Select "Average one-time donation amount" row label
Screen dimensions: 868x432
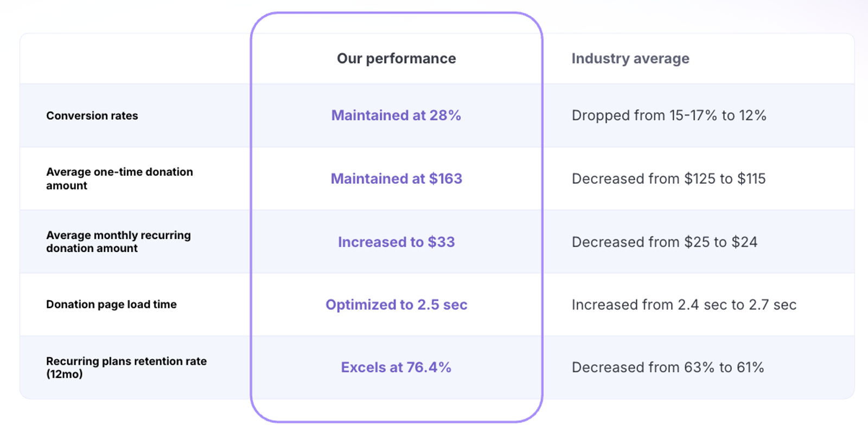pos(119,178)
